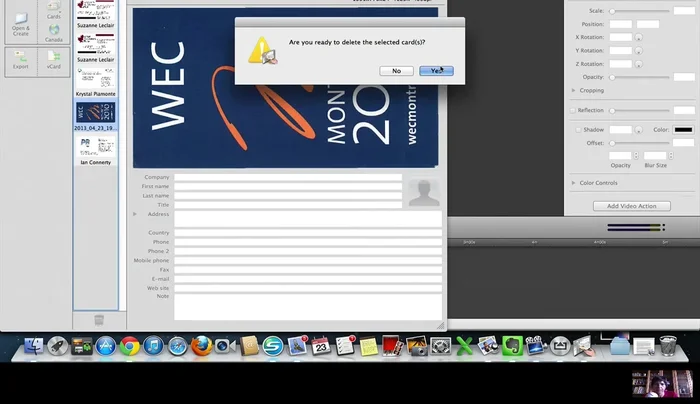Viewport: 700px width, 404px height.
Task: Expand the Color Controls section
Action: (574, 183)
